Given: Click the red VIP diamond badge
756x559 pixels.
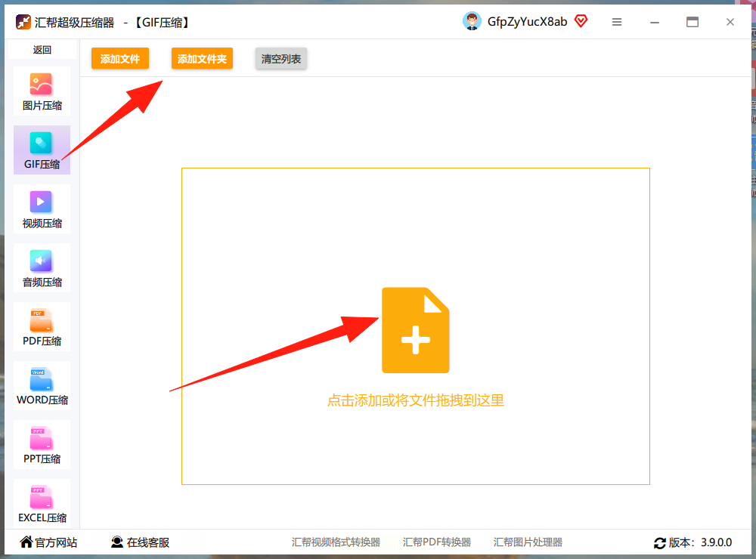Looking at the screenshot, I should [581, 21].
